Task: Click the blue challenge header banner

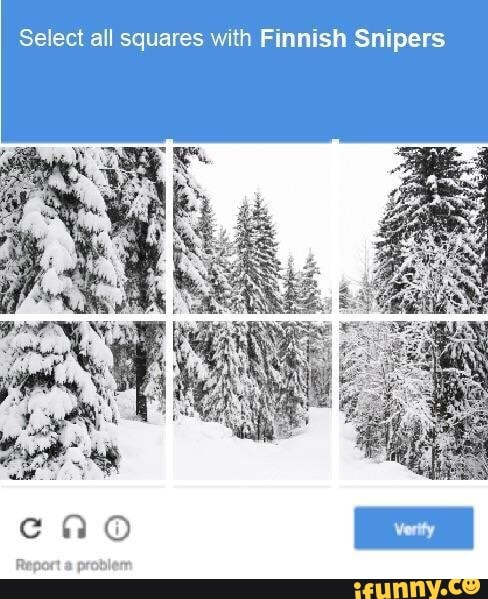Action: click(245, 71)
